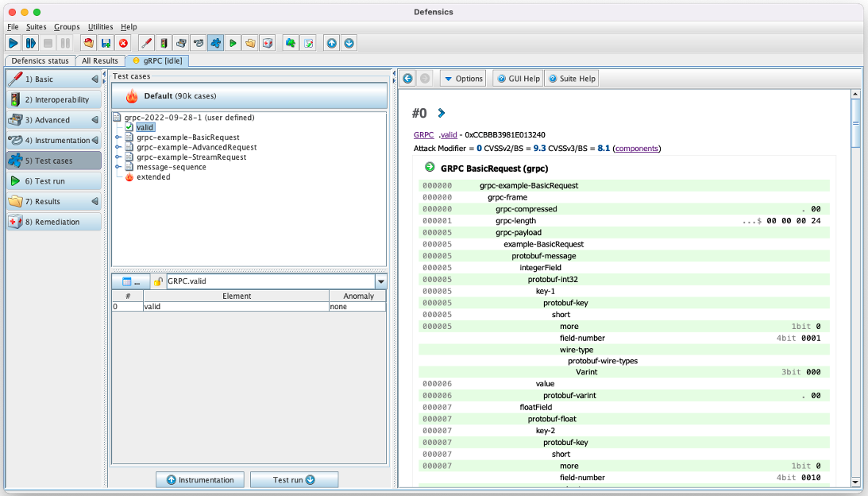
Task: Select the red stop icon in the toolbar
Action: point(122,43)
